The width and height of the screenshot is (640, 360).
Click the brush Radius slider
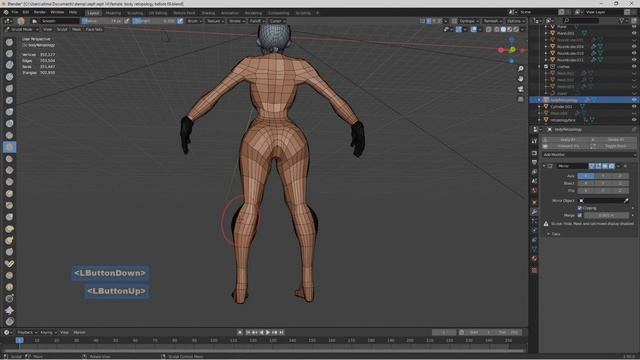pos(102,21)
